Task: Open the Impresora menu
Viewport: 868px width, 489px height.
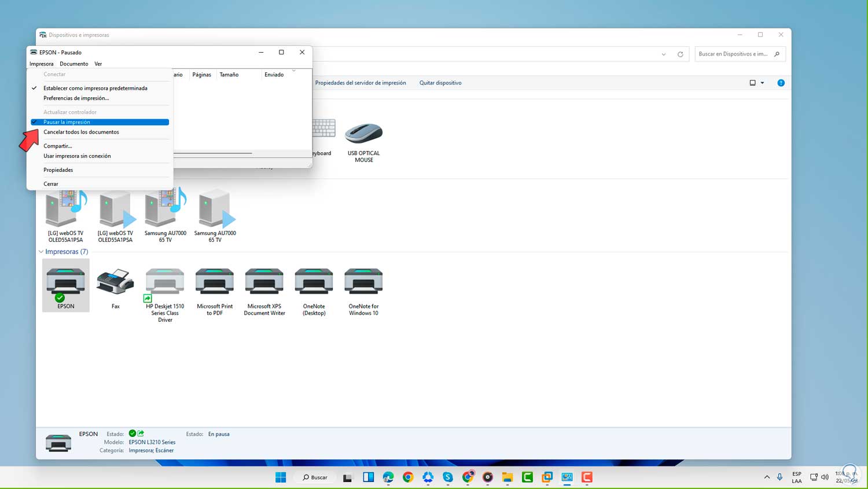Action: pos(41,64)
